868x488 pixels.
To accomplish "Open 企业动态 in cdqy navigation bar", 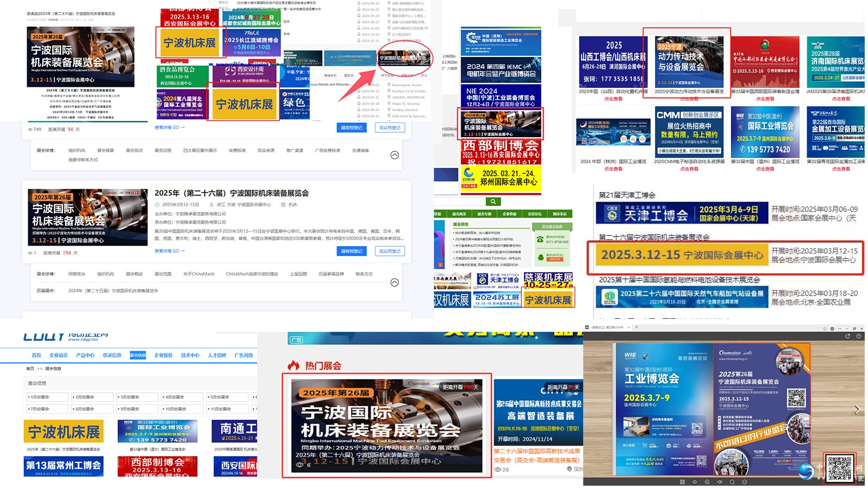I will tap(59, 355).
